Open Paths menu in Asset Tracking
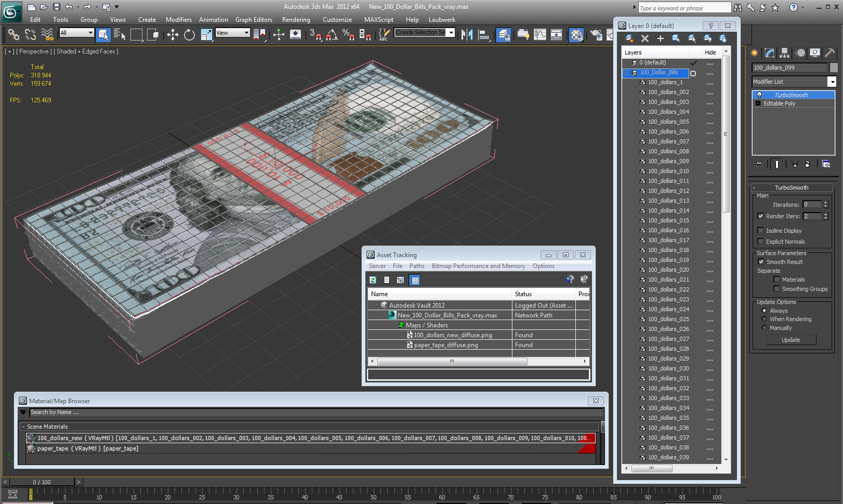 tap(417, 266)
